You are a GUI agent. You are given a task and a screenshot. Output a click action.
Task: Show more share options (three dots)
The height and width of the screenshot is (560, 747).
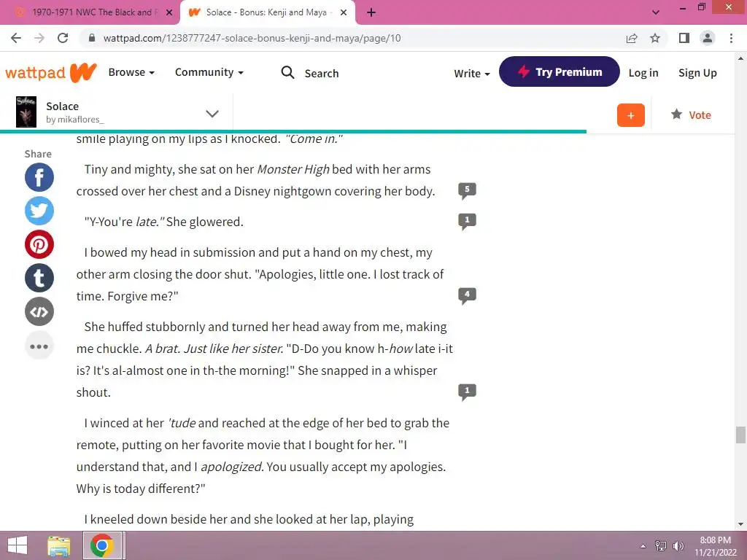point(39,346)
